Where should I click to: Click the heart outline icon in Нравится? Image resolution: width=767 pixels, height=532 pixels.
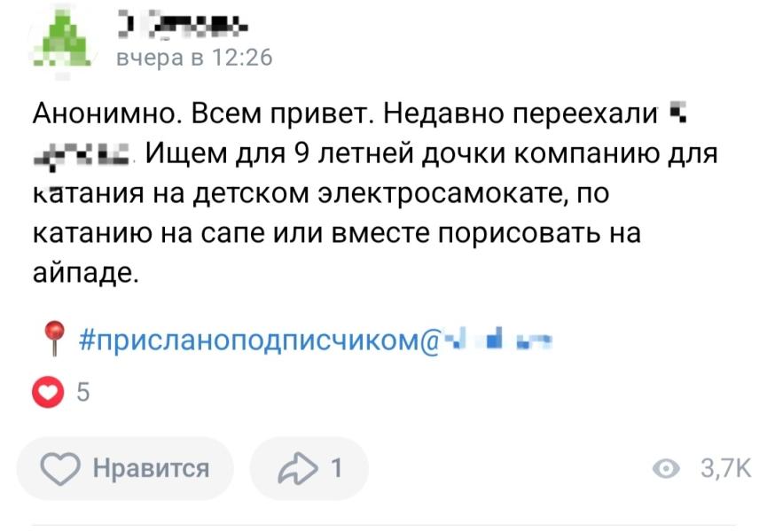[59, 468]
